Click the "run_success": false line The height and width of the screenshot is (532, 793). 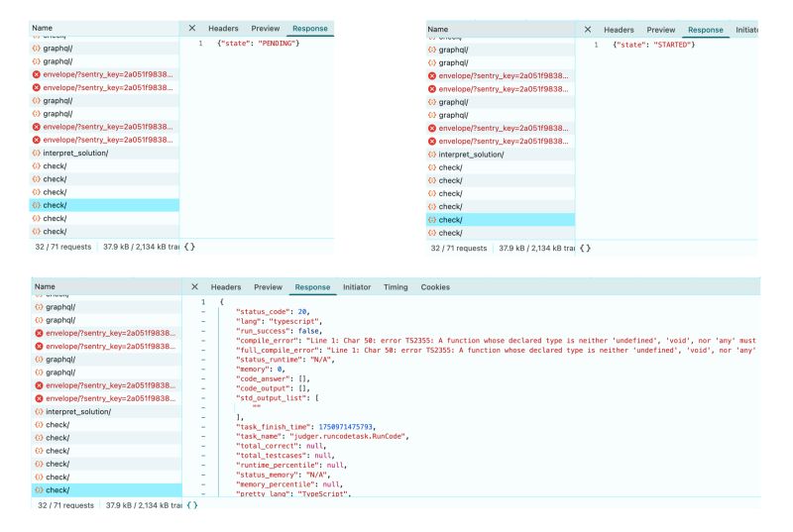[279, 331]
